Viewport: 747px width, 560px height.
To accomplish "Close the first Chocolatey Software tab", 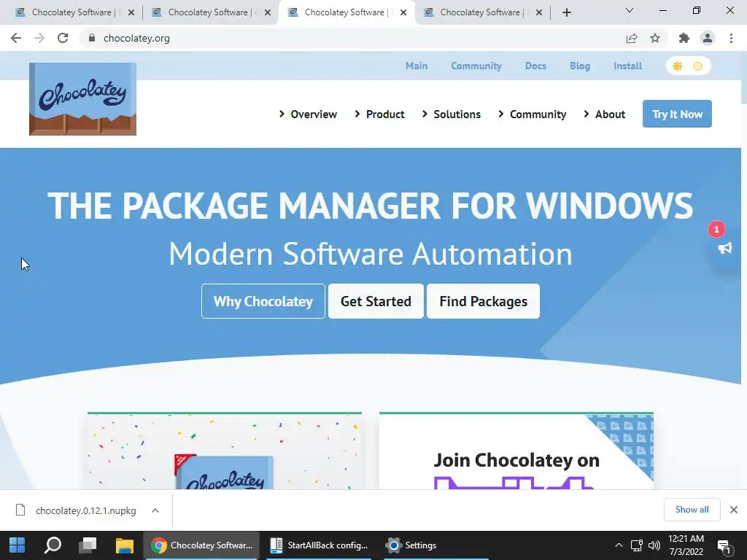I will (x=131, y=12).
